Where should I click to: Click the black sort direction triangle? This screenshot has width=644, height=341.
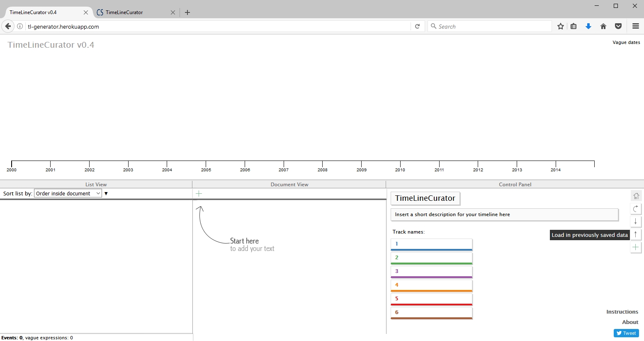pyautogui.click(x=106, y=193)
